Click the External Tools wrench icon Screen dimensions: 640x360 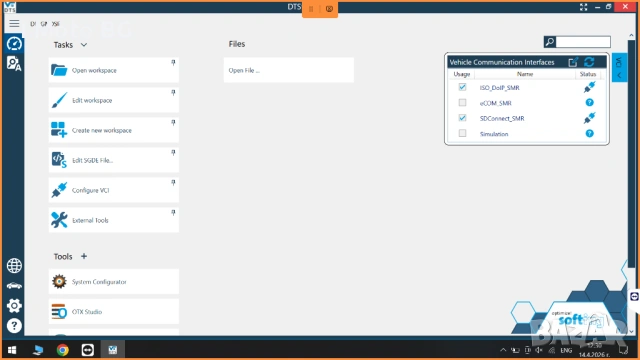pyautogui.click(x=59, y=220)
